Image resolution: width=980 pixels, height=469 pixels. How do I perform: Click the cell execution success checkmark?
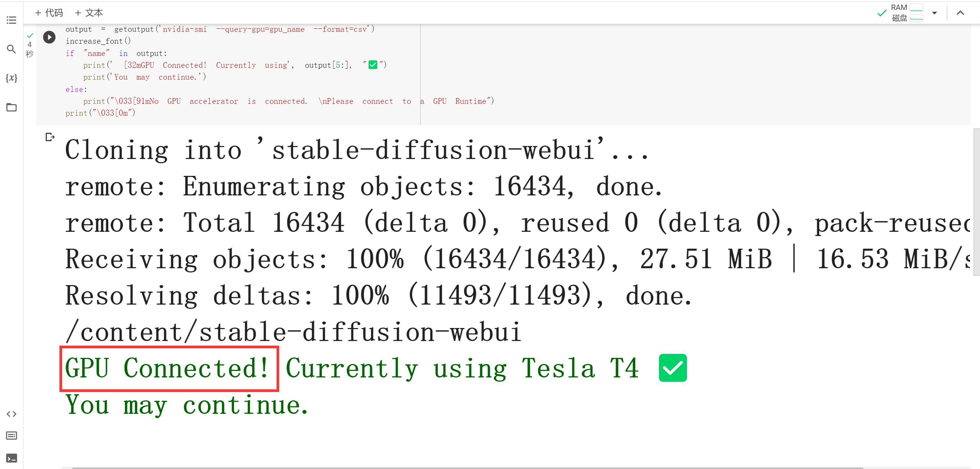tap(30, 35)
